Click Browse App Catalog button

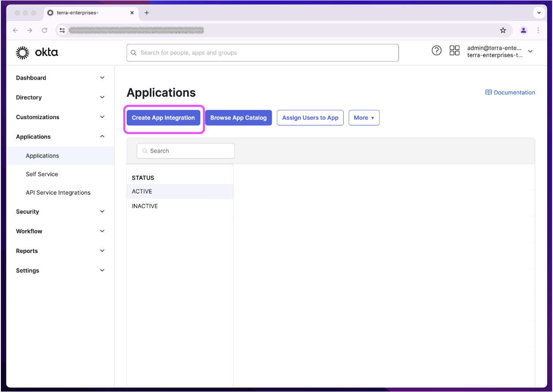pos(239,118)
